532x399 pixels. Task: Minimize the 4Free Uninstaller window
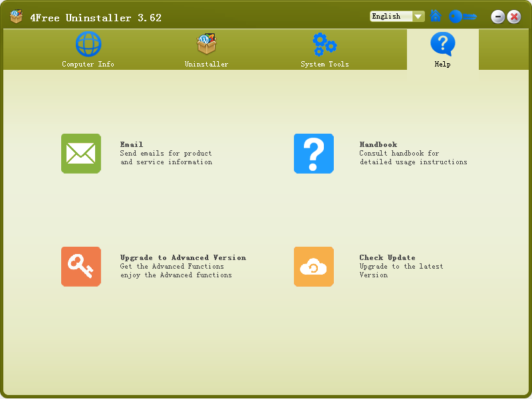point(497,17)
